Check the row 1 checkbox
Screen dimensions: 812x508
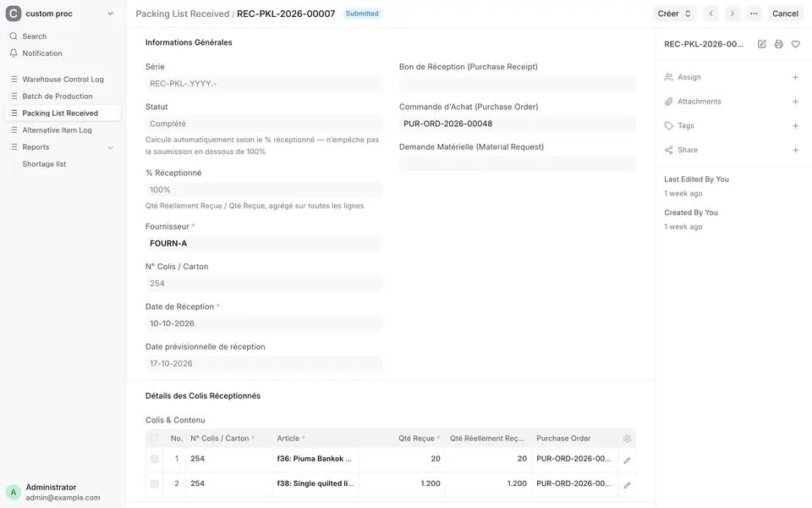click(x=154, y=459)
